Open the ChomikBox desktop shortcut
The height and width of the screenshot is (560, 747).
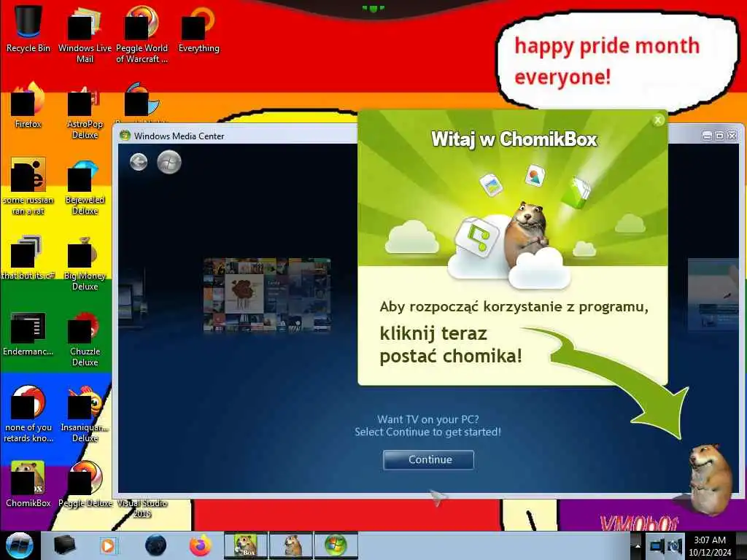pyautogui.click(x=28, y=483)
